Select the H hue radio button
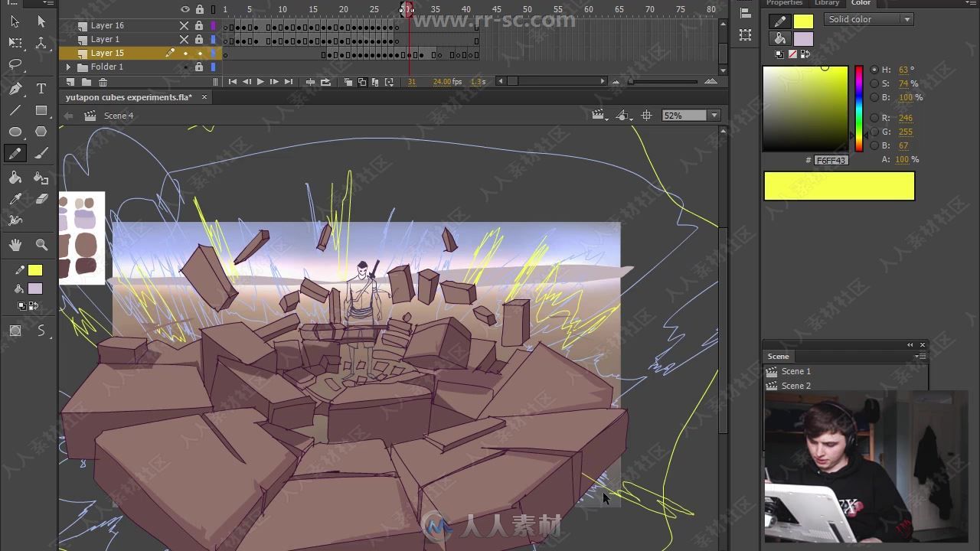The height and width of the screenshot is (551, 980). click(x=874, y=70)
